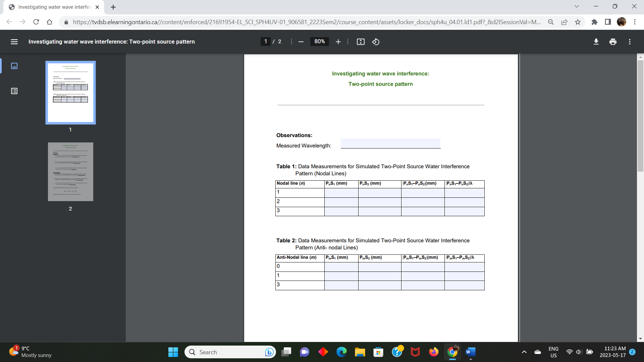
Task: Expand hidden system tray icons
Action: pyautogui.click(x=524, y=352)
